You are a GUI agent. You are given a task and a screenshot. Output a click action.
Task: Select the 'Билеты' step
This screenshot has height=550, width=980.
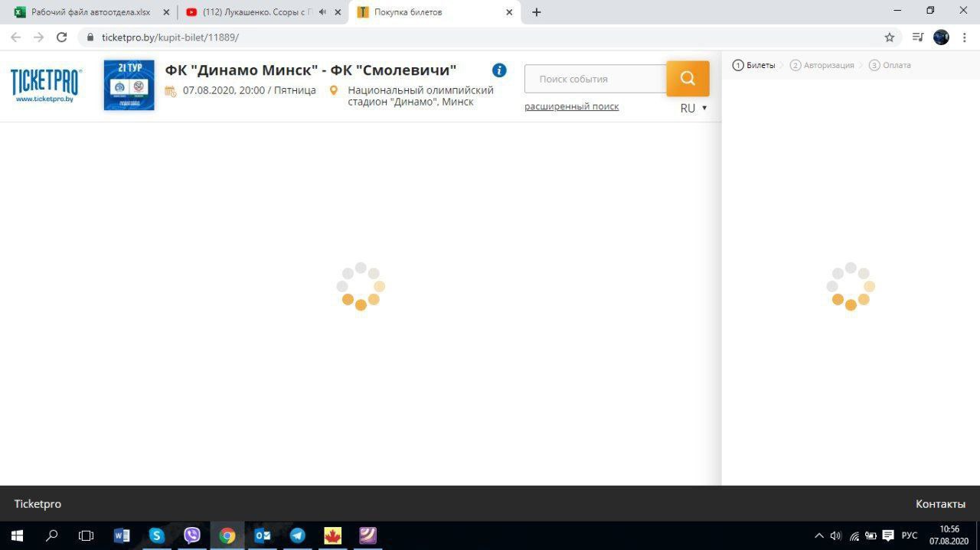coord(754,65)
